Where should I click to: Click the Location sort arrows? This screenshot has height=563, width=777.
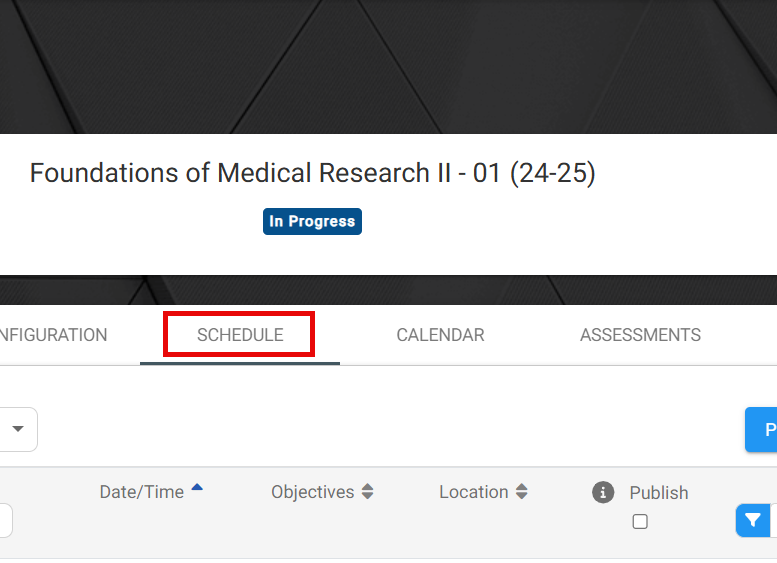(521, 492)
